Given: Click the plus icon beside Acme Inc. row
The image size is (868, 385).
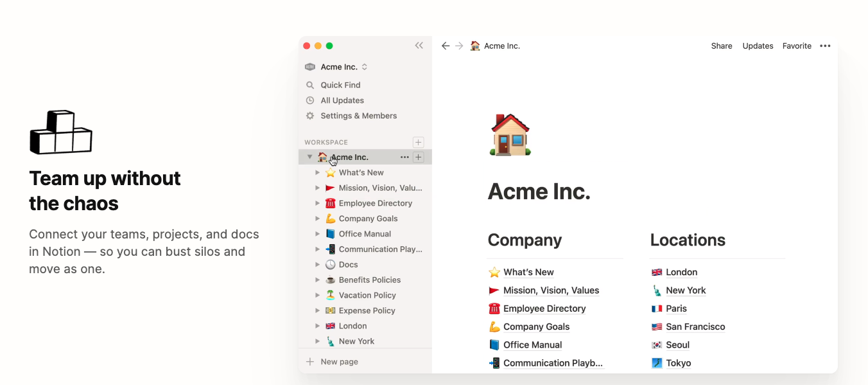Looking at the screenshot, I should [418, 157].
